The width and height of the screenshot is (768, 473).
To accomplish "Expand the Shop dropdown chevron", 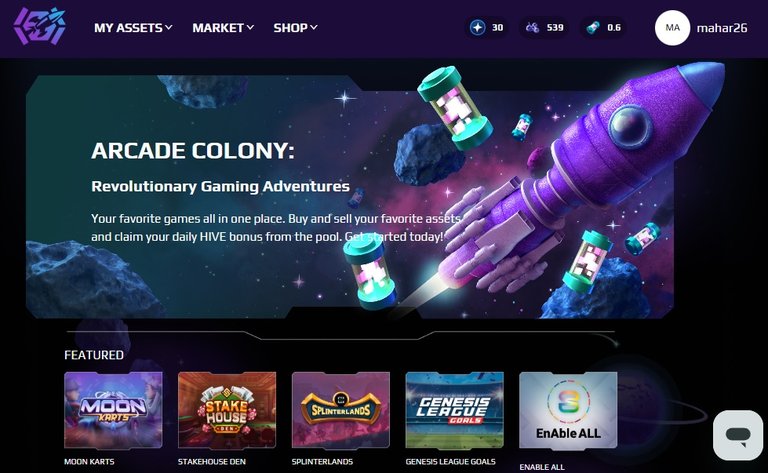I will 313,27.
